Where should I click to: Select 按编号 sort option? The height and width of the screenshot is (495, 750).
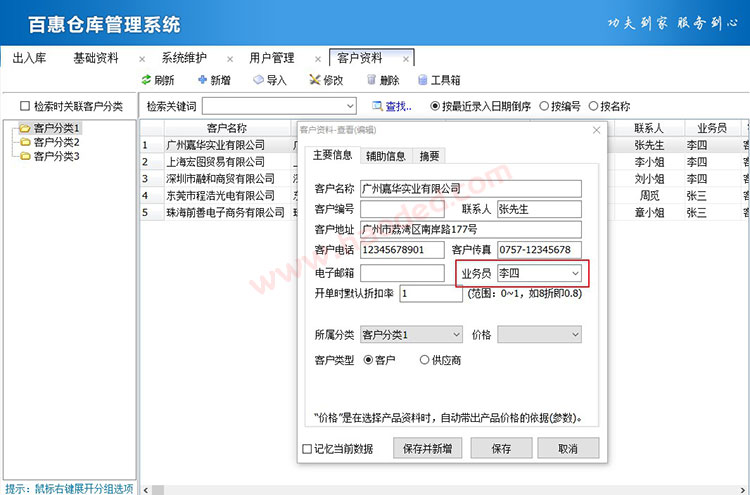[544, 106]
